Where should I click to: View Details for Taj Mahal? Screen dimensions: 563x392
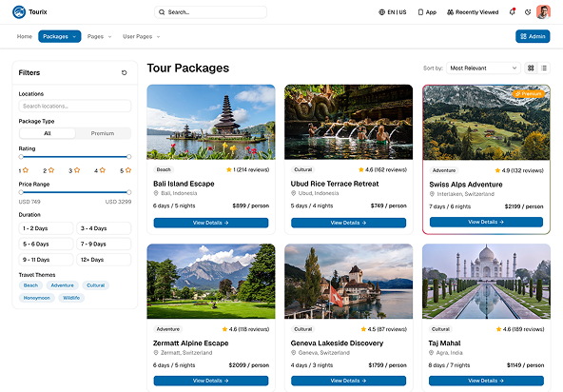(x=486, y=381)
